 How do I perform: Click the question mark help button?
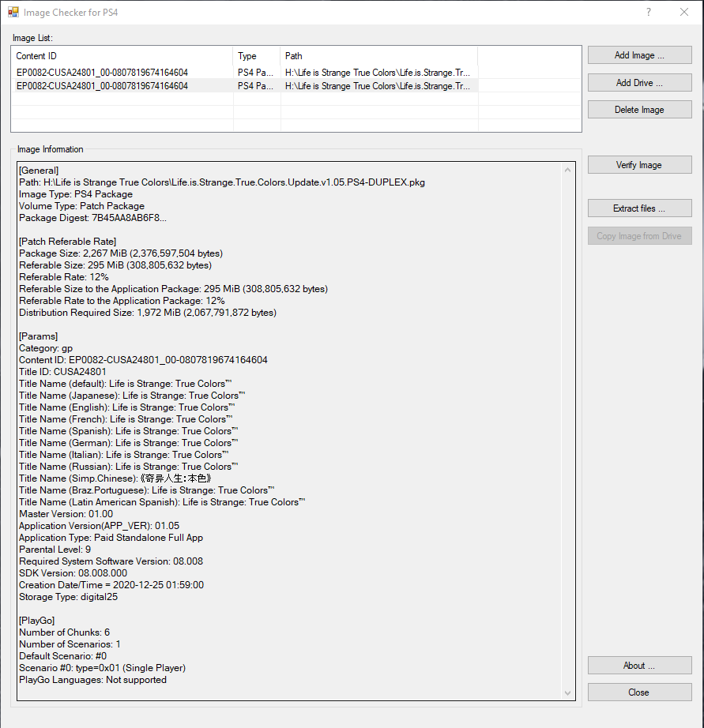[649, 12]
